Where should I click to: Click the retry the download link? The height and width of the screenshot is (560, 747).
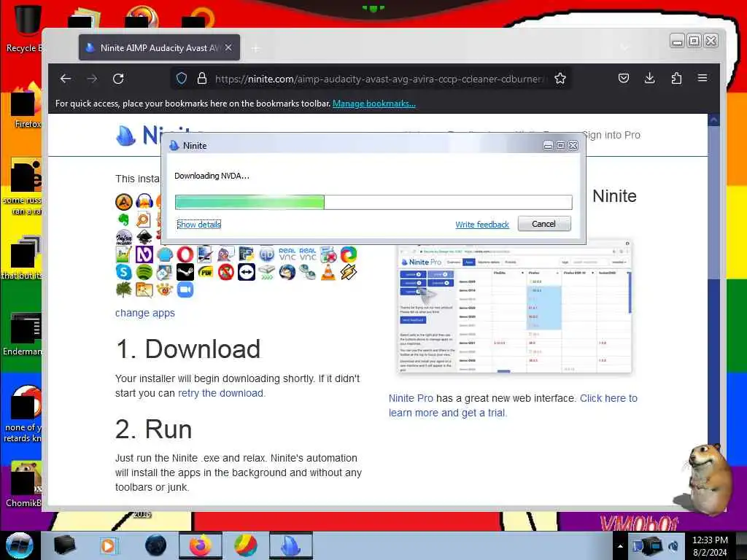coord(220,393)
